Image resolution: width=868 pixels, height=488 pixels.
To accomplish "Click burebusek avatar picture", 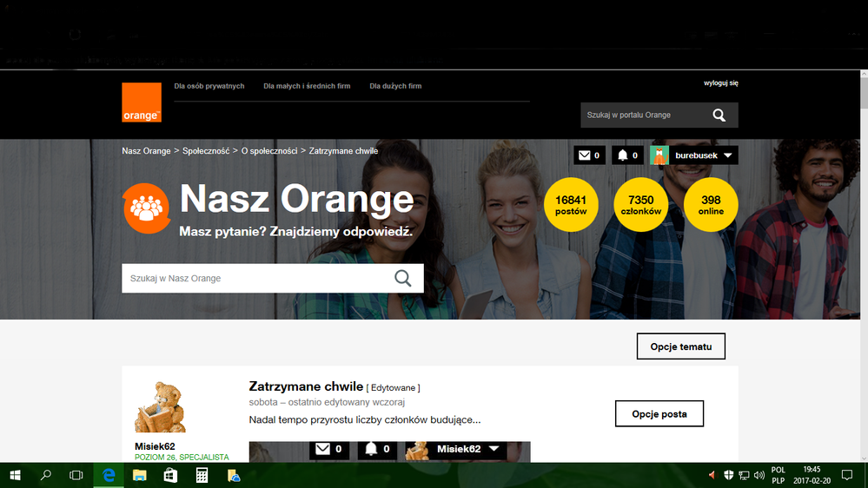I will pos(659,155).
